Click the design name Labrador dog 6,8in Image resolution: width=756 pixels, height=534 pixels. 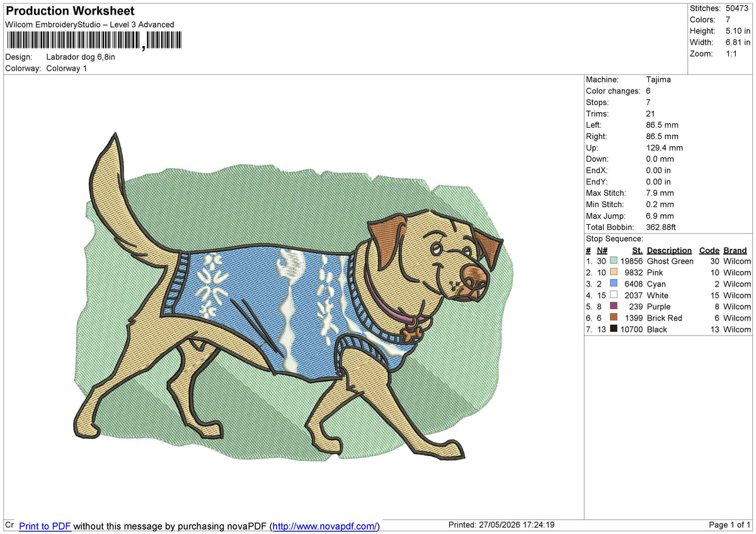pyautogui.click(x=81, y=57)
